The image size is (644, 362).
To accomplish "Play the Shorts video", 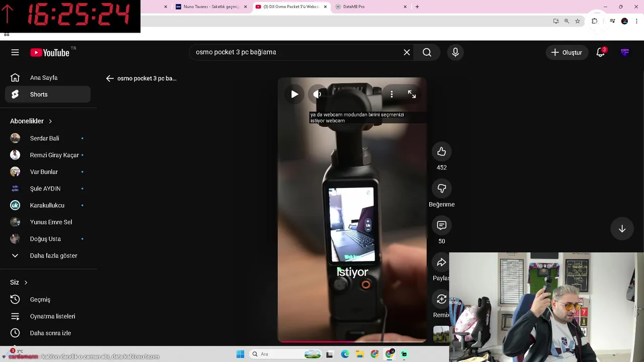I will [x=294, y=94].
